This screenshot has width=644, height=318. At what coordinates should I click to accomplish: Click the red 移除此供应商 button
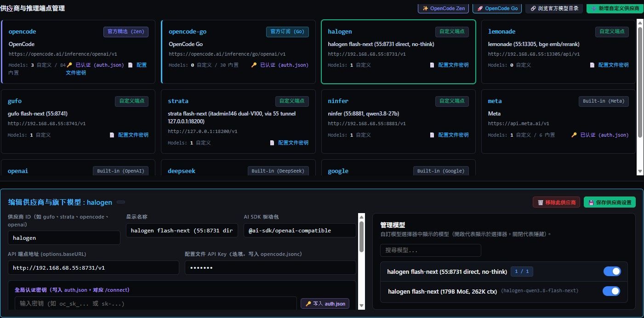[x=557, y=202]
